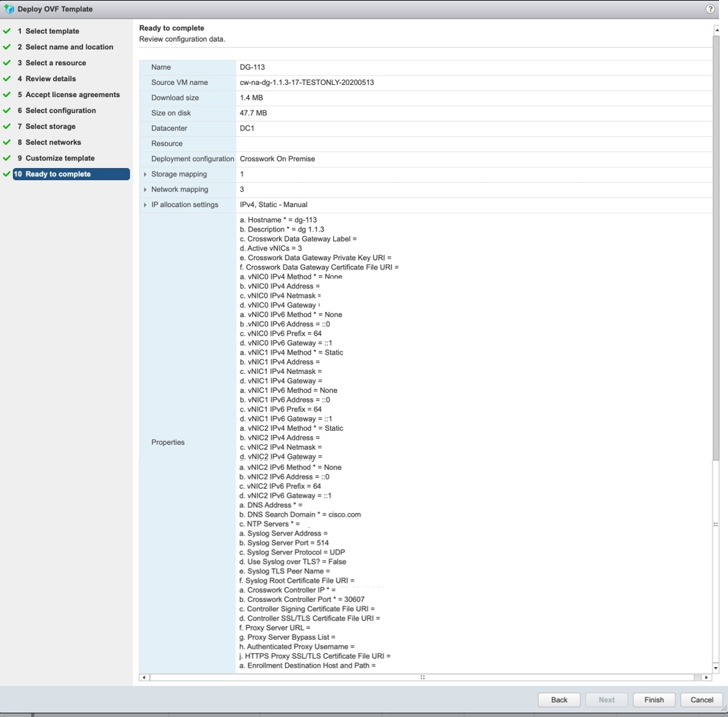The height and width of the screenshot is (717, 728).
Task: Click Proxy Server Bypass List line
Action: click(x=287, y=638)
